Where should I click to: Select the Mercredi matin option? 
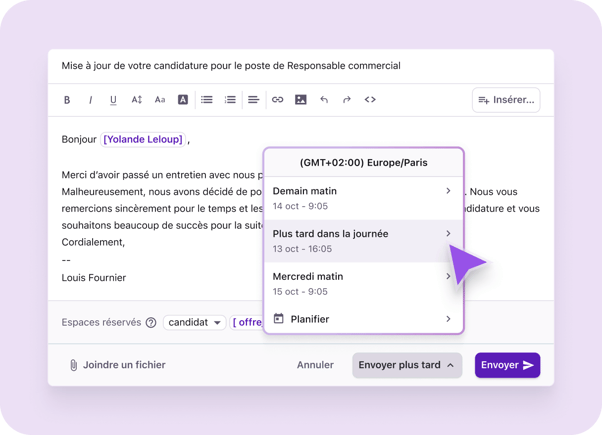coord(364,284)
